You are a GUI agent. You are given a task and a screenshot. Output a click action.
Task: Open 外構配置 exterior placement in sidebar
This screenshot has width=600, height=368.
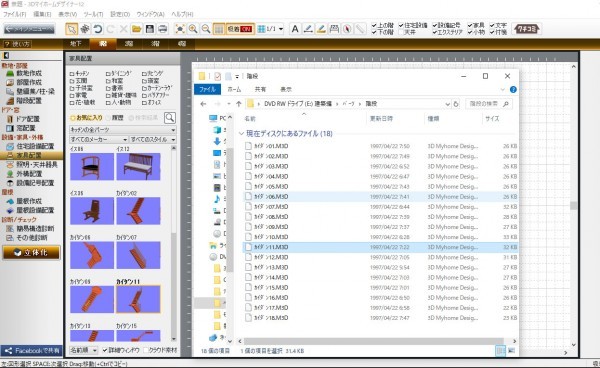point(24,174)
